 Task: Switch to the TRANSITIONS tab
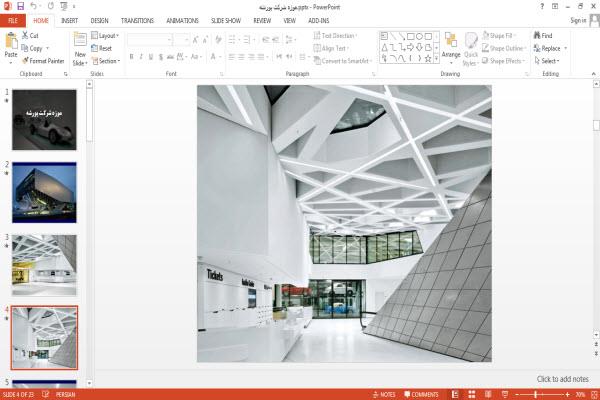pyautogui.click(x=137, y=21)
